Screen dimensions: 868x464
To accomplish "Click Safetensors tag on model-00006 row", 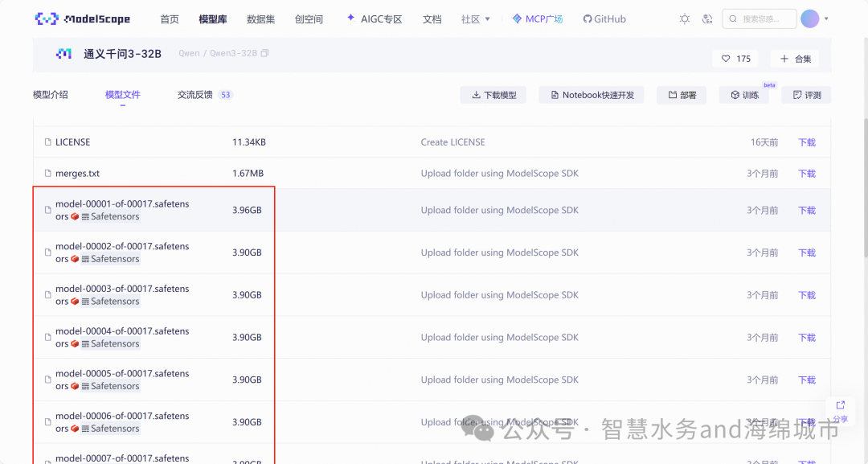I will click(x=110, y=429).
